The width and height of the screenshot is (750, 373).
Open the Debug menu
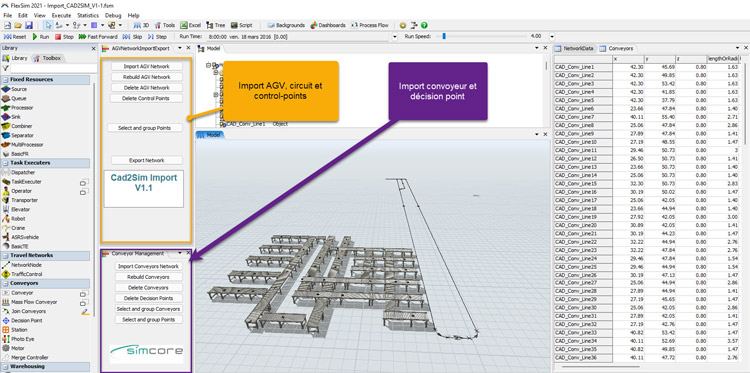pyautogui.click(x=113, y=15)
